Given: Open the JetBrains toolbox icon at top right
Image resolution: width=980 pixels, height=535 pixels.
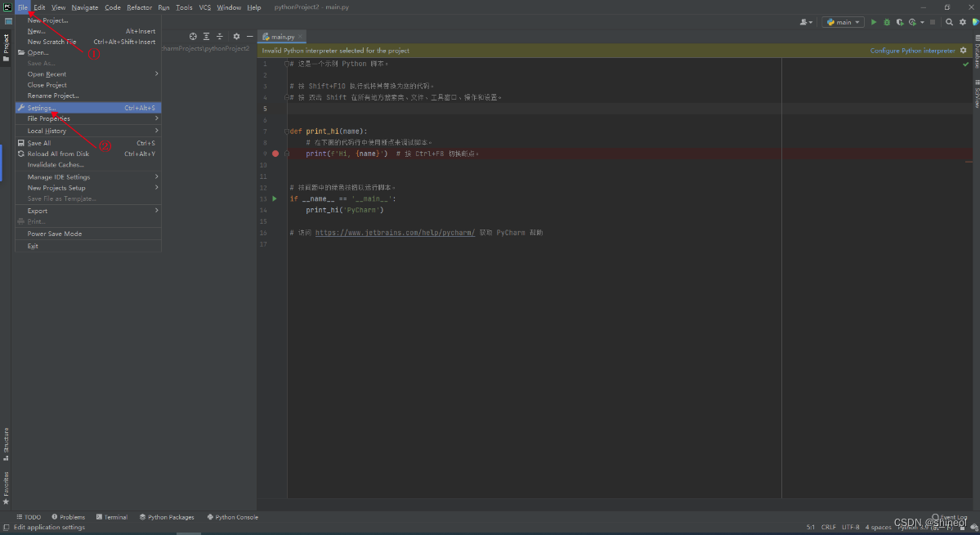Looking at the screenshot, I should coord(976,22).
